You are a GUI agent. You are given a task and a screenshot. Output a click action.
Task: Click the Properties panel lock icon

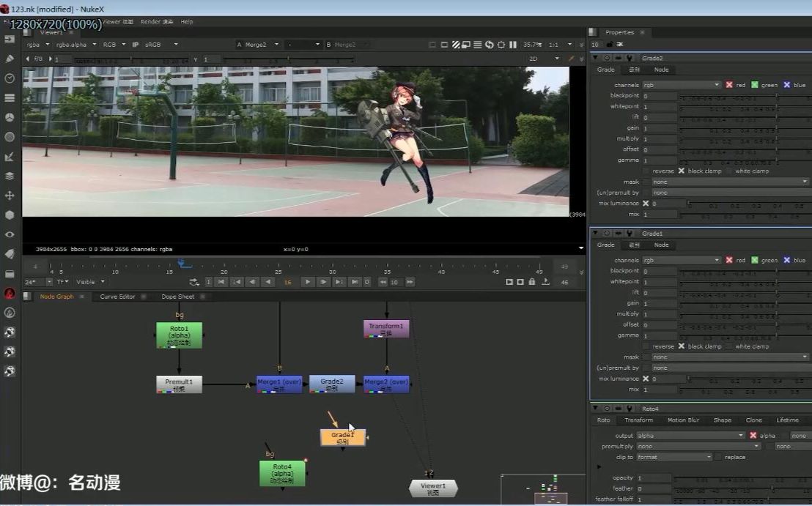[610, 45]
